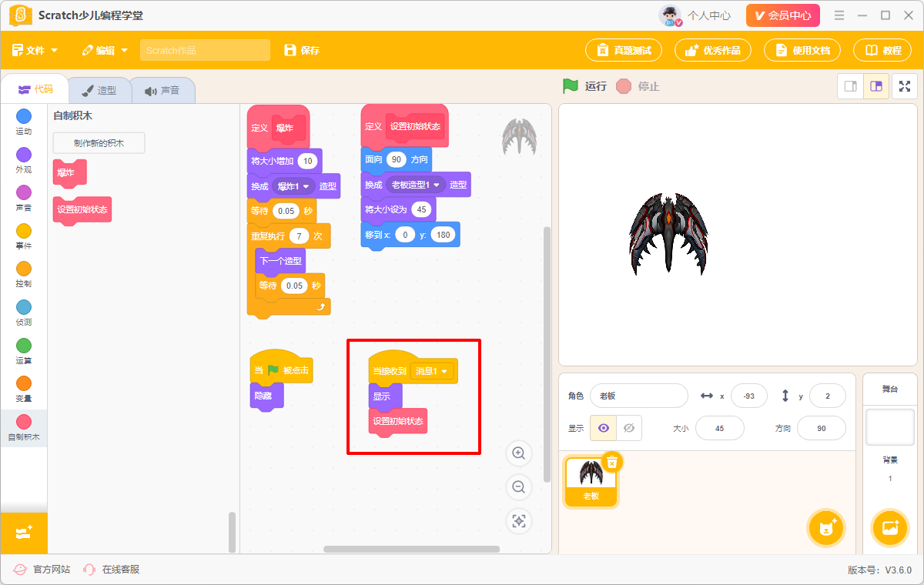Select the 事件 events category

24,236
